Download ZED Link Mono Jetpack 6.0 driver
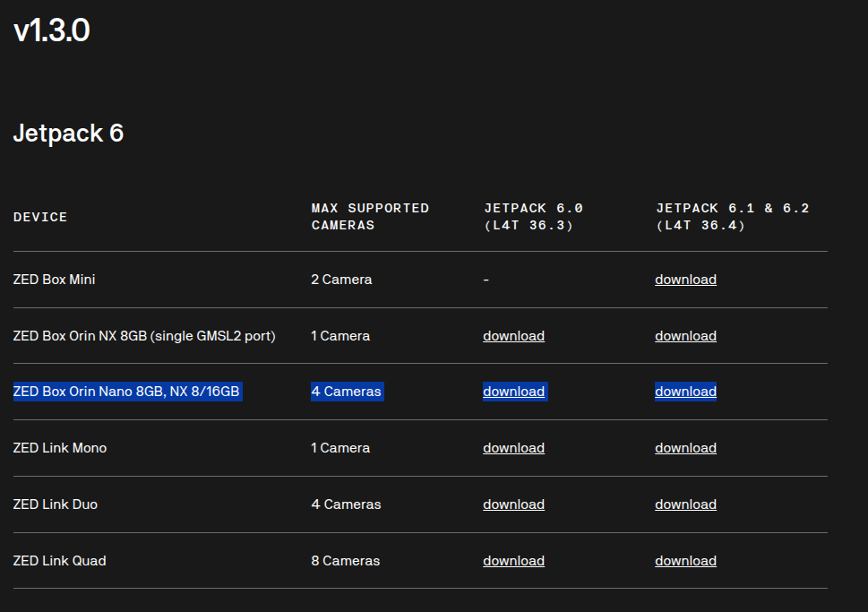This screenshot has height=612, width=868. coord(513,448)
